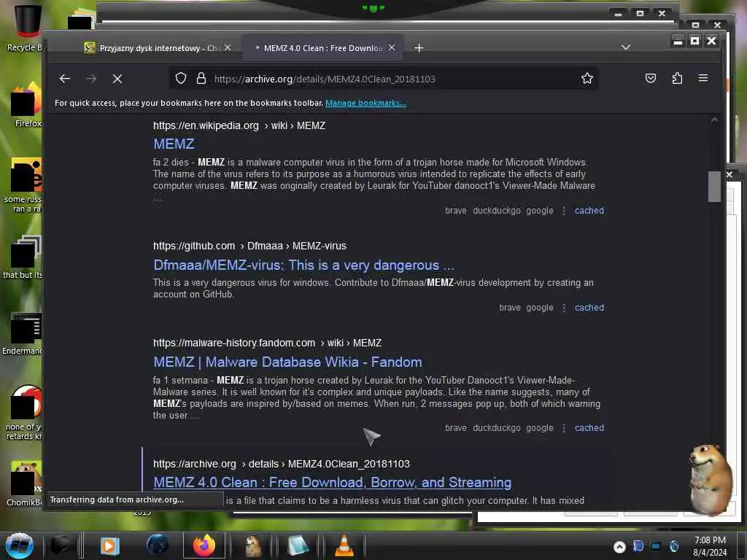Click google source under Fandom result
This screenshot has height=560, width=747.
coord(539,427)
